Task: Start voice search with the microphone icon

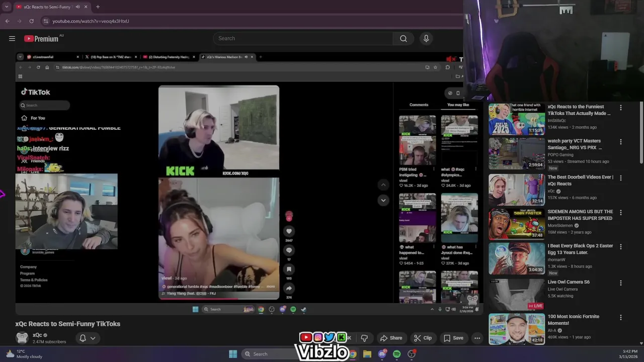Action: pos(426,39)
